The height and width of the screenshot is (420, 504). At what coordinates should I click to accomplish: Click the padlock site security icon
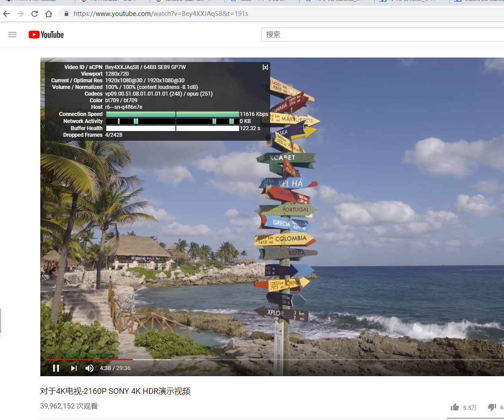pos(66,14)
